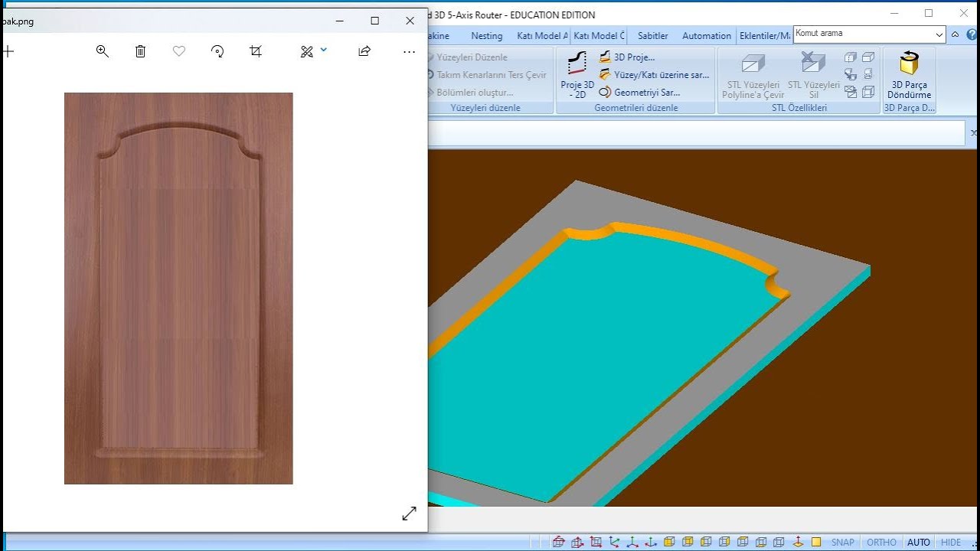Screen dimensions: 980x551
Task: Click the 3D Parça D... group label
Action: pos(910,108)
